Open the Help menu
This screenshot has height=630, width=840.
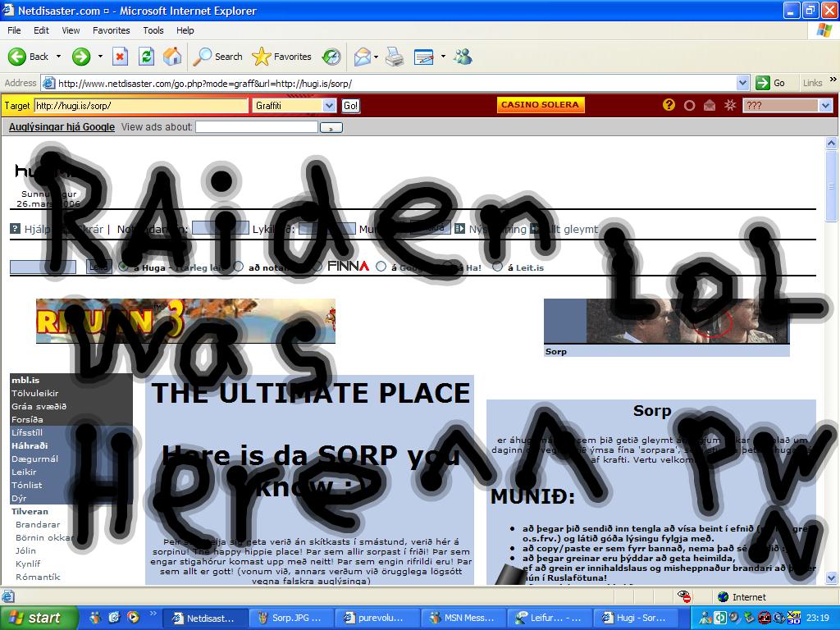tap(185, 30)
